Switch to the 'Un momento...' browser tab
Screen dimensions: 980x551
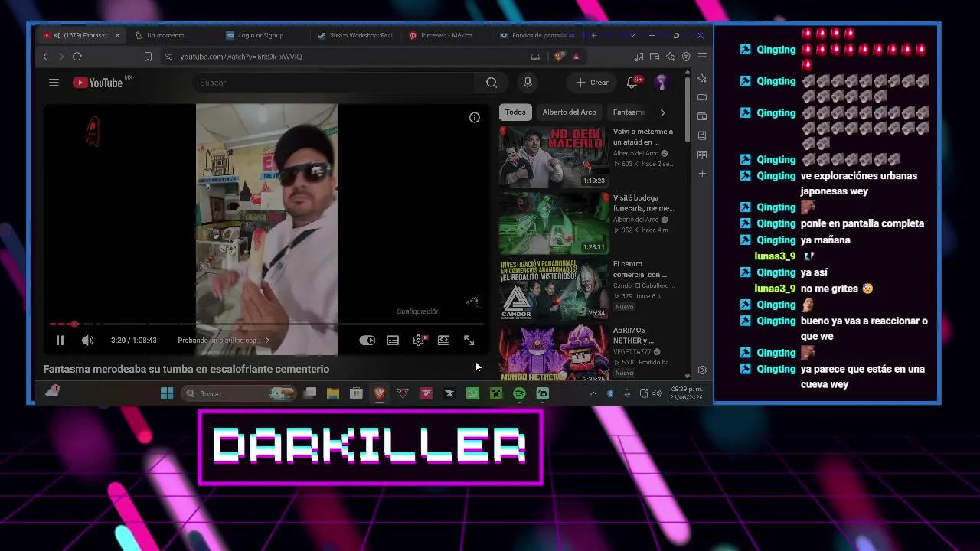167,35
